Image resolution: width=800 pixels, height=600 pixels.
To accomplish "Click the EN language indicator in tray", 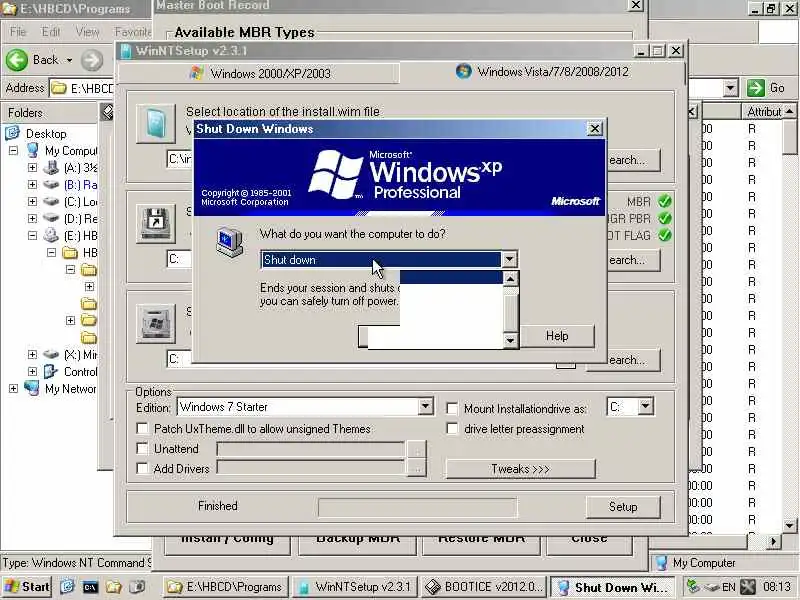I will [729, 587].
